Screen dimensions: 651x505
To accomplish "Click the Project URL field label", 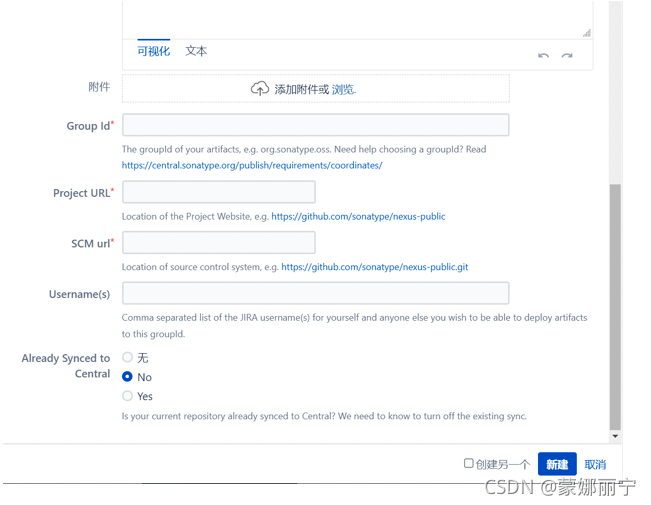I will point(81,193).
